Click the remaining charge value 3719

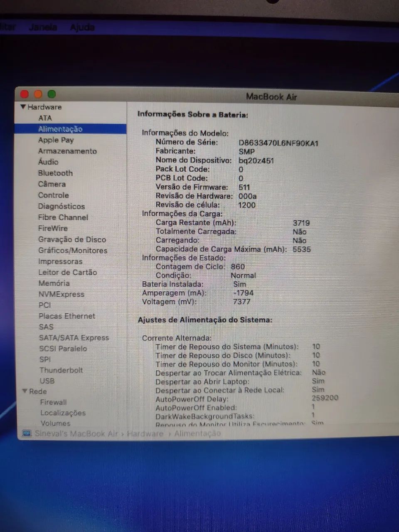301,223
